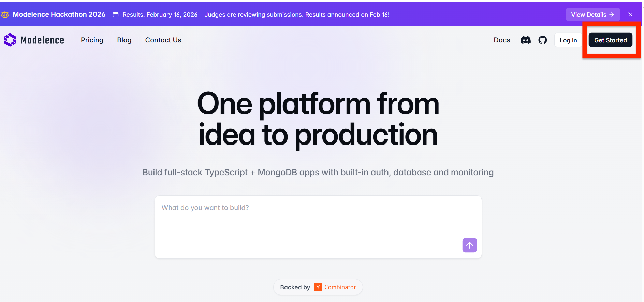Click the vertical page scrollbar at right edge

(x=643, y=51)
